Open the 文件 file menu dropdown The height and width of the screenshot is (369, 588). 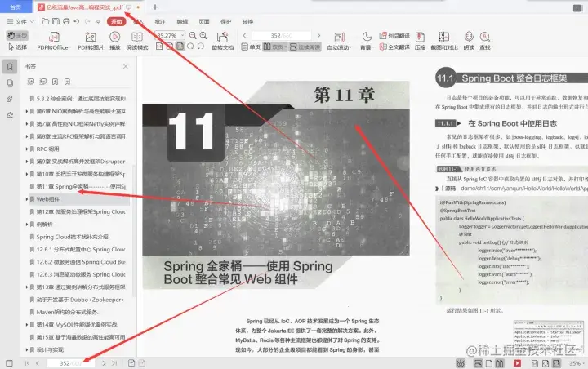click(x=20, y=22)
